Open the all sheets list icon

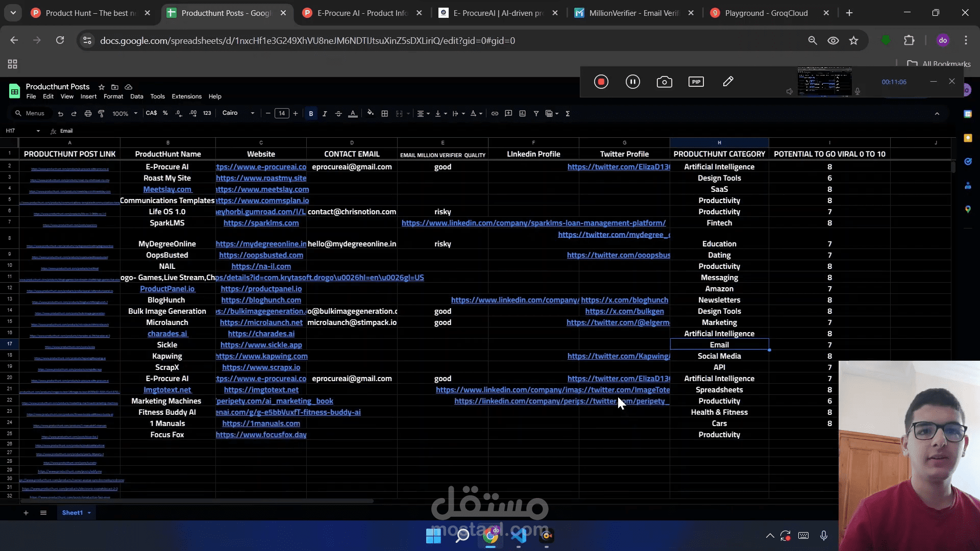coord(43,513)
